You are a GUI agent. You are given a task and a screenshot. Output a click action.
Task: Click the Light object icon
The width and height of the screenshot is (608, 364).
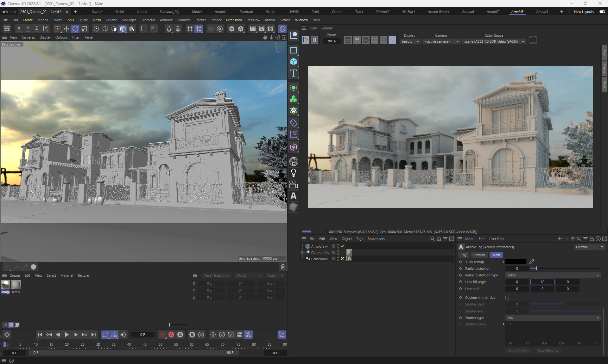click(x=294, y=173)
